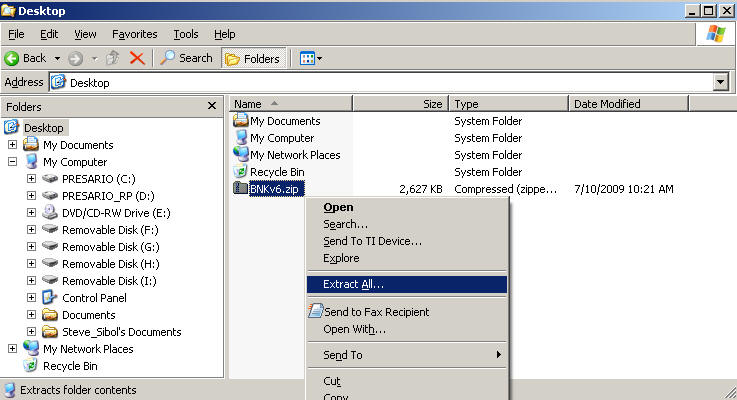Click My Network Places icon in tree
The width and height of the screenshot is (737, 400).
click(31, 348)
